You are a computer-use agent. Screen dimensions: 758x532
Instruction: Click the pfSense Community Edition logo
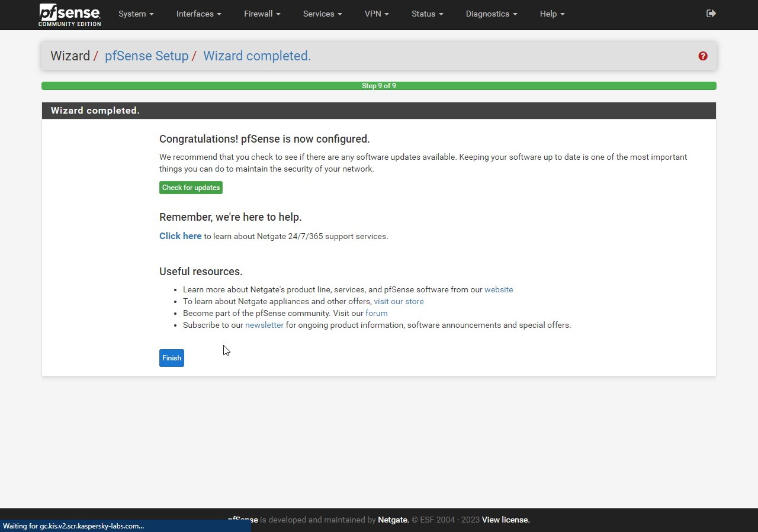tap(69, 15)
